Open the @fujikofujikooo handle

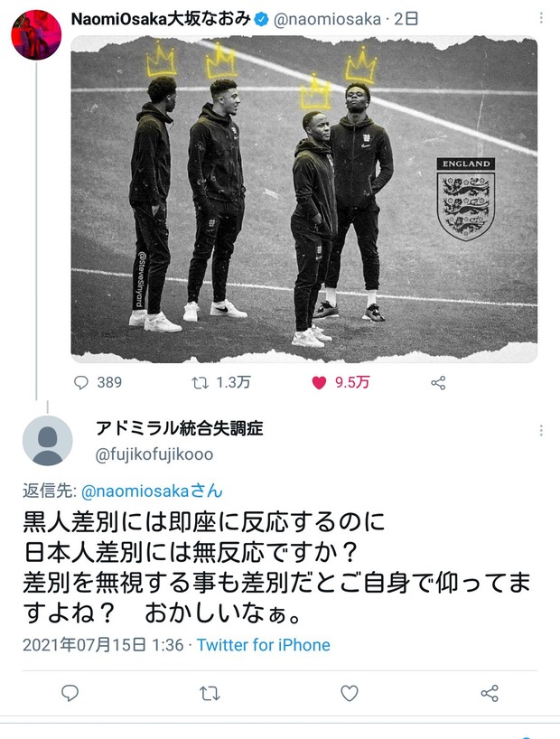tap(154, 454)
